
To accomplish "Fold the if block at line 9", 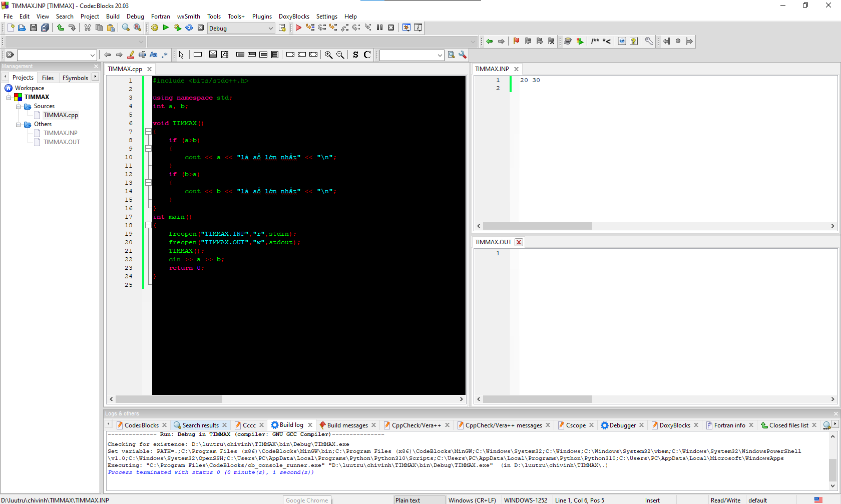I will 148,148.
